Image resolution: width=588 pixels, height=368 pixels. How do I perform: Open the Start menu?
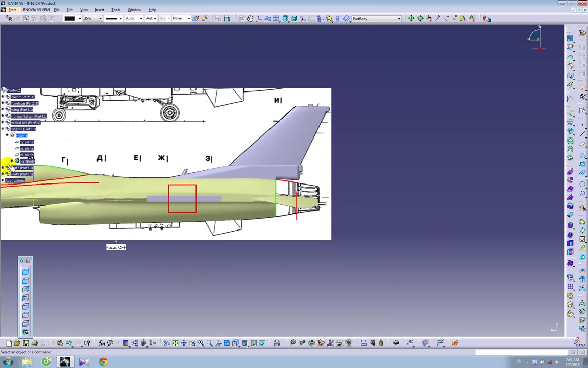coord(12,10)
